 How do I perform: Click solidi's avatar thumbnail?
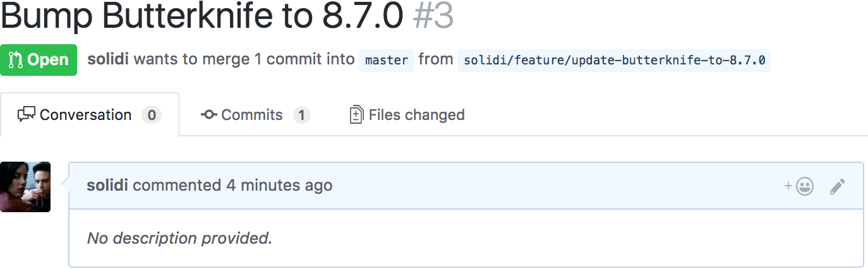[x=25, y=186]
